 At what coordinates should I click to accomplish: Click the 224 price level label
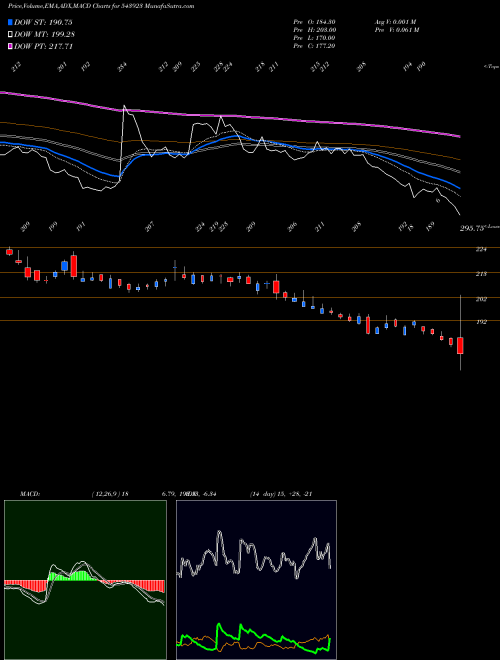coord(481,249)
